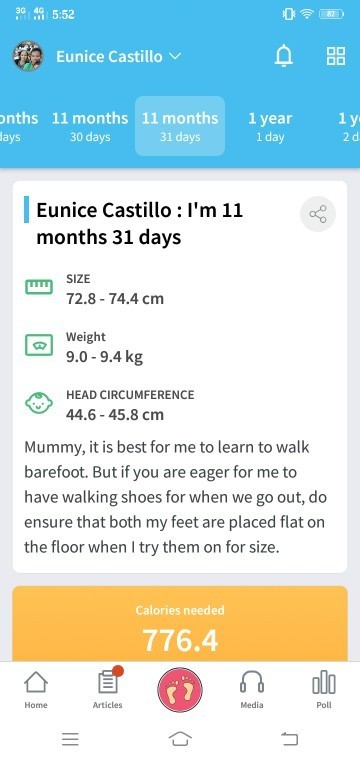This screenshot has width=360, height=760.
Task: Open Poll tab
Action: coord(324,690)
